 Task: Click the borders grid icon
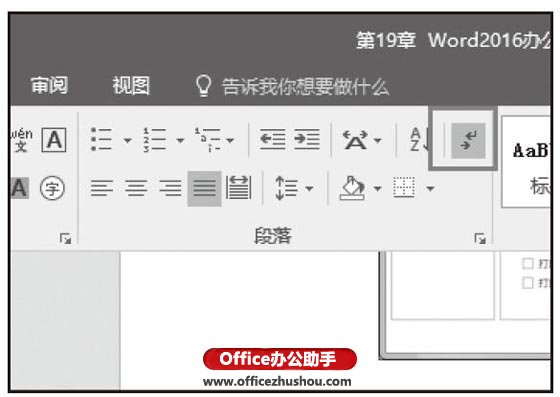click(404, 187)
